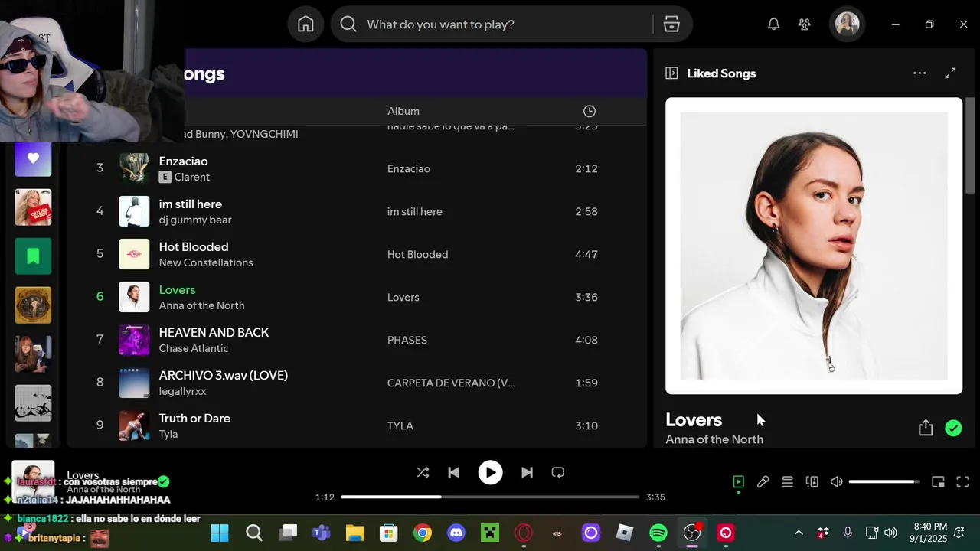The width and height of the screenshot is (980, 551).
Task: Sort by the duration clock column
Action: tap(589, 111)
